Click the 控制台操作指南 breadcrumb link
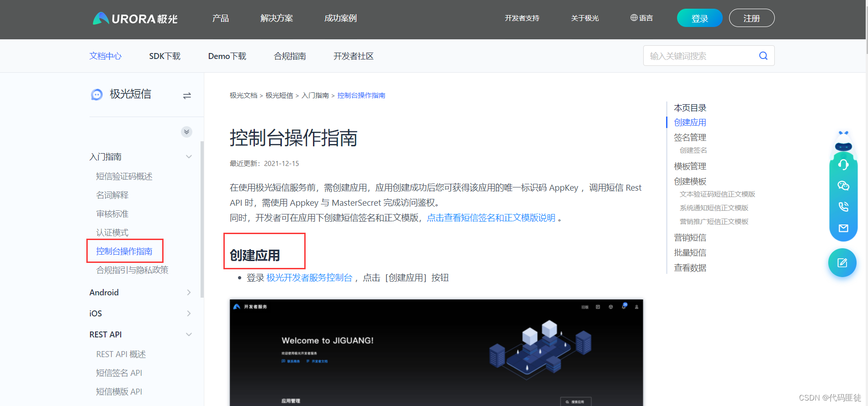The height and width of the screenshot is (406, 868). [x=361, y=95]
